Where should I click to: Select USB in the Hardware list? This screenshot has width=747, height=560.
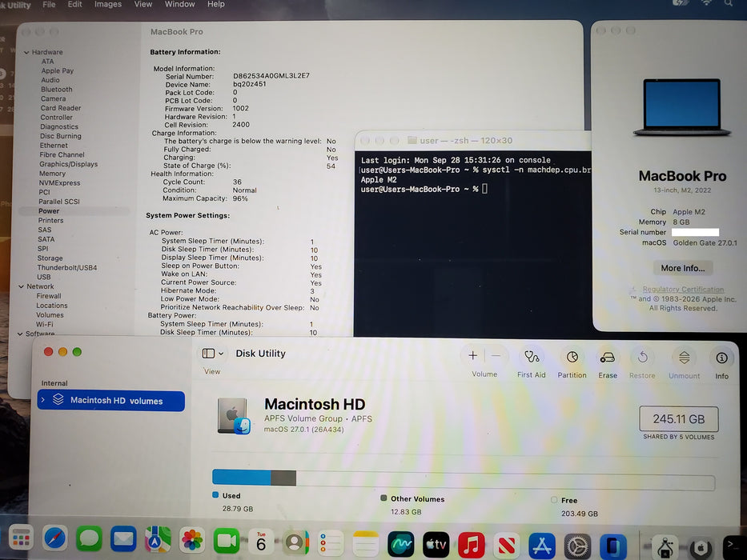coord(44,277)
